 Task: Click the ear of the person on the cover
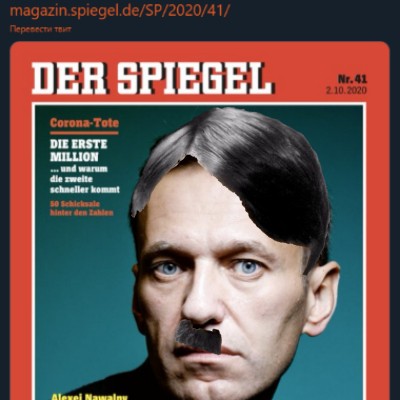click(321, 298)
